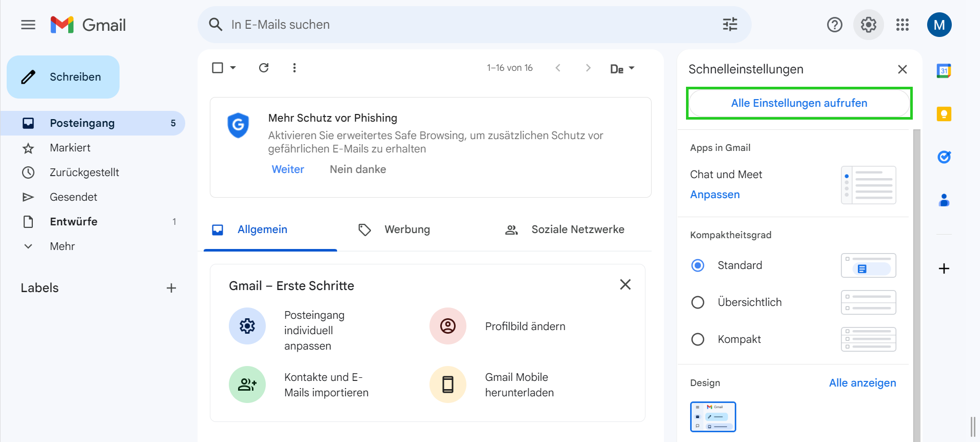Click the Übersichtlich density preview thumbnail
Image resolution: width=980 pixels, height=442 pixels.
pyautogui.click(x=868, y=302)
